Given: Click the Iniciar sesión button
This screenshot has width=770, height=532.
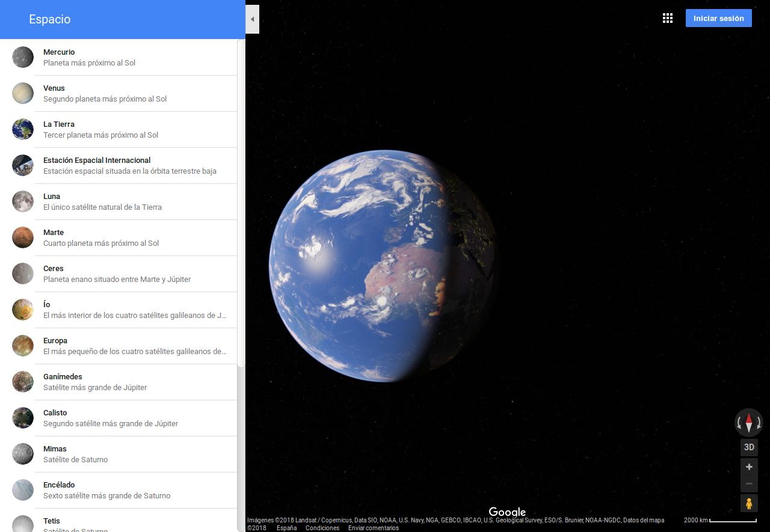Looking at the screenshot, I should pos(718,18).
